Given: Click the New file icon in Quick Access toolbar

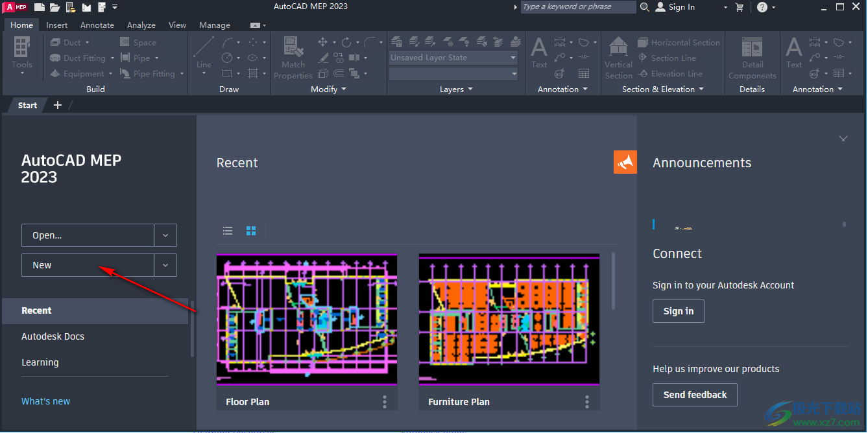Looking at the screenshot, I should (x=40, y=7).
